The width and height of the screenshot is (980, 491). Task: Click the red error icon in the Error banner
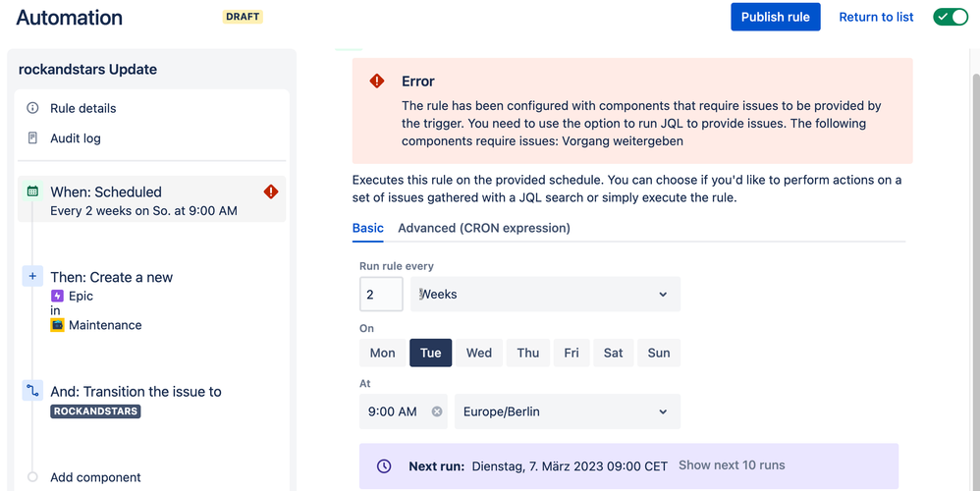pyautogui.click(x=377, y=81)
